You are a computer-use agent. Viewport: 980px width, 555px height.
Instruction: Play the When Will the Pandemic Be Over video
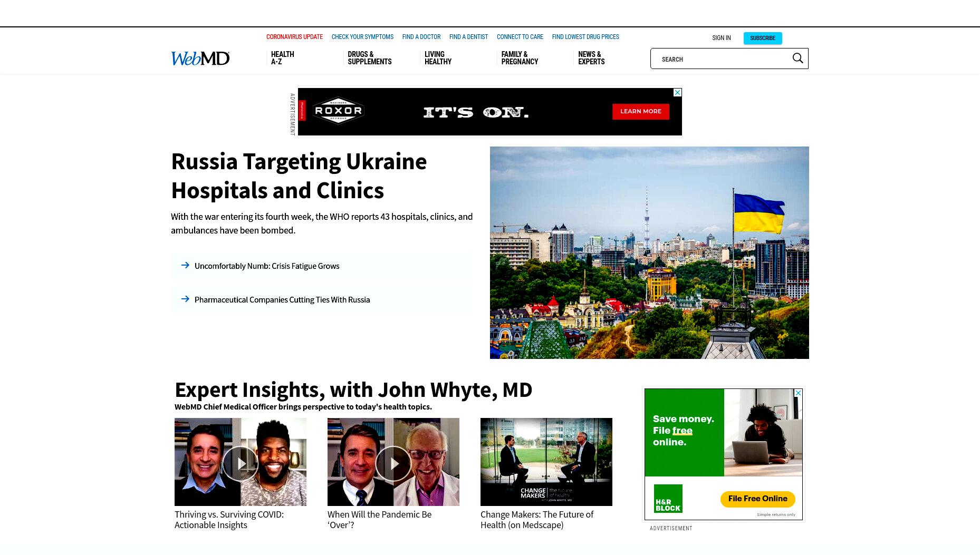pos(393,463)
